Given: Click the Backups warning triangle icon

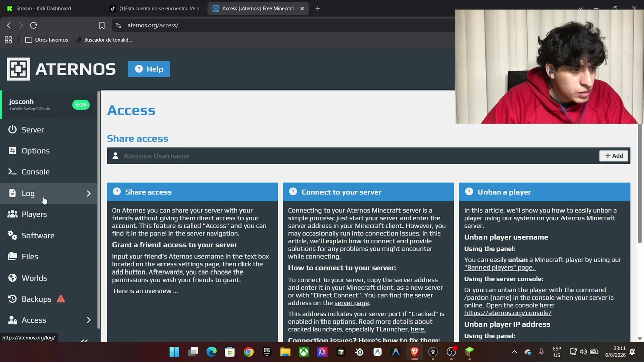Looking at the screenshot, I should [61, 299].
